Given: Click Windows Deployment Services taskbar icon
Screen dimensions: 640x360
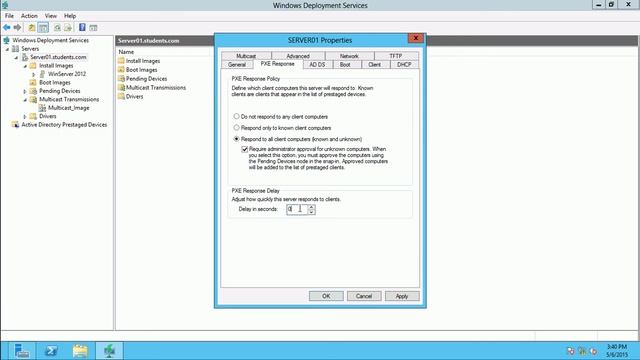Looking at the screenshot, I should [x=109, y=351].
